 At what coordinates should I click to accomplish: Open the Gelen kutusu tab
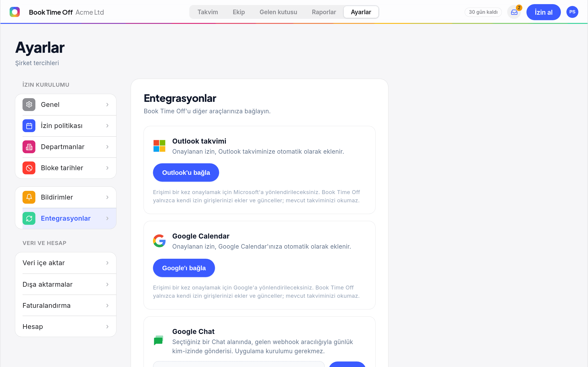click(x=278, y=12)
